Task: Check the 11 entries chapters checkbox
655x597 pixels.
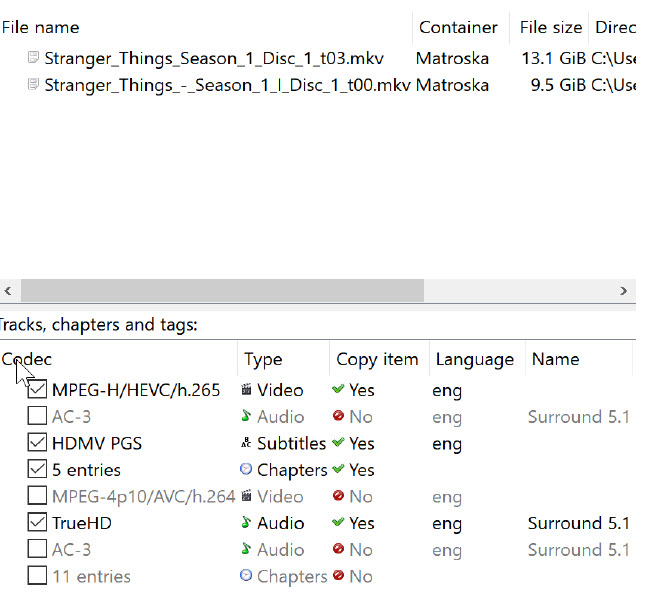Action: 37,577
